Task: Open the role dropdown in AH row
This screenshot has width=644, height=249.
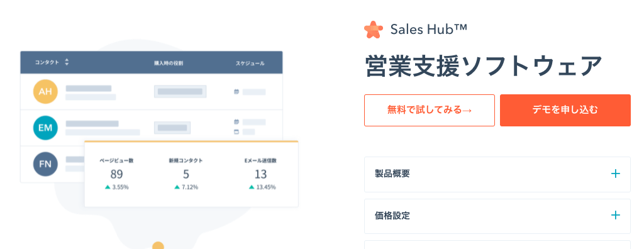Action: pyautogui.click(x=180, y=92)
